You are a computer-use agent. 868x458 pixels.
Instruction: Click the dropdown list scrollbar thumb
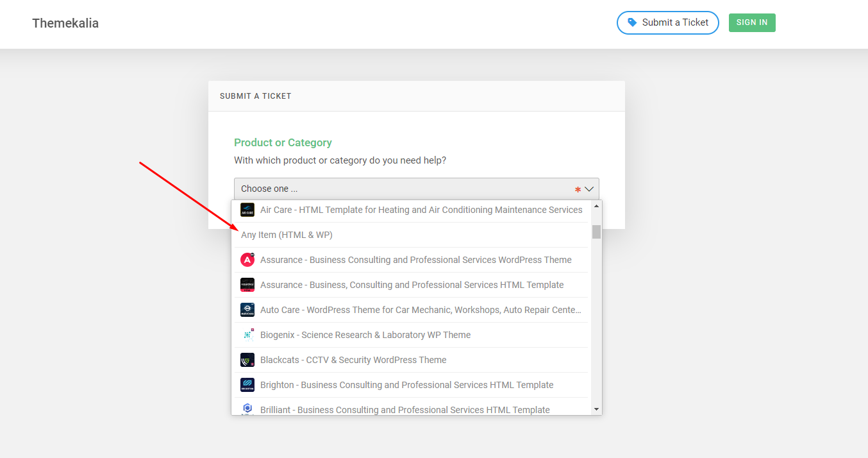pyautogui.click(x=596, y=232)
